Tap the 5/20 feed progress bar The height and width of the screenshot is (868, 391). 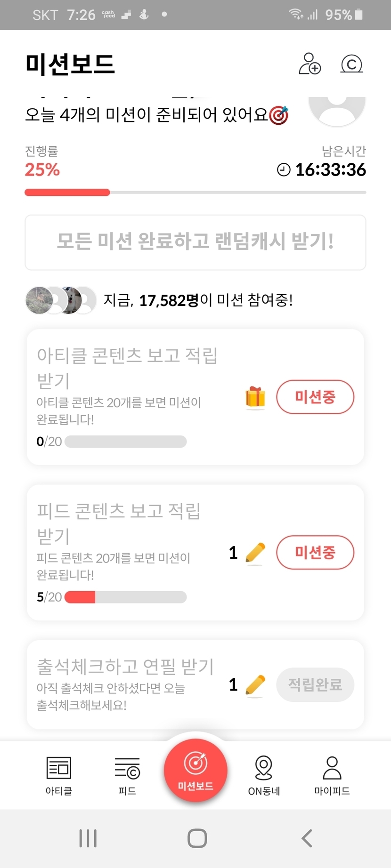pos(125,597)
